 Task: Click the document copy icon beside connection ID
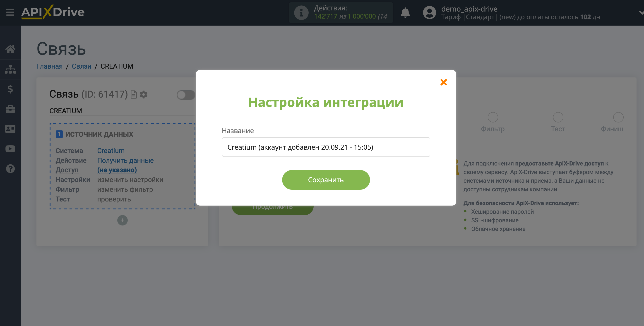[x=134, y=94]
